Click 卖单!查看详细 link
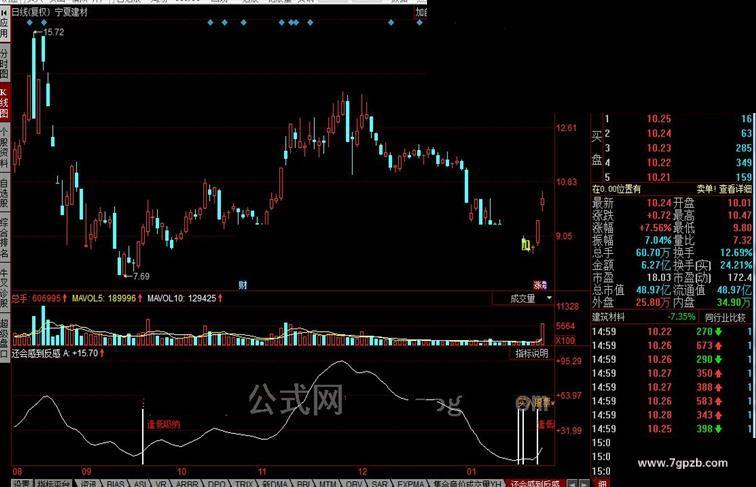Image resolution: width=756 pixels, height=487 pixels. click(724, 189)
